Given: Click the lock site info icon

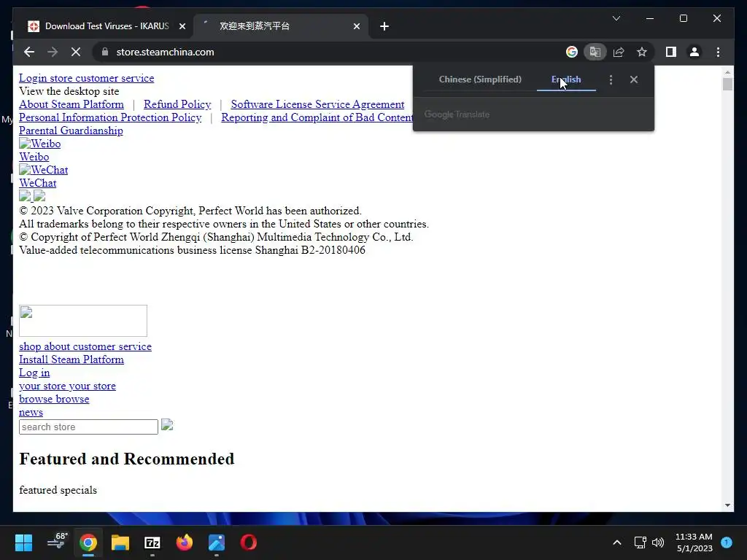Looking at the screenshot, I should [105, 52].
